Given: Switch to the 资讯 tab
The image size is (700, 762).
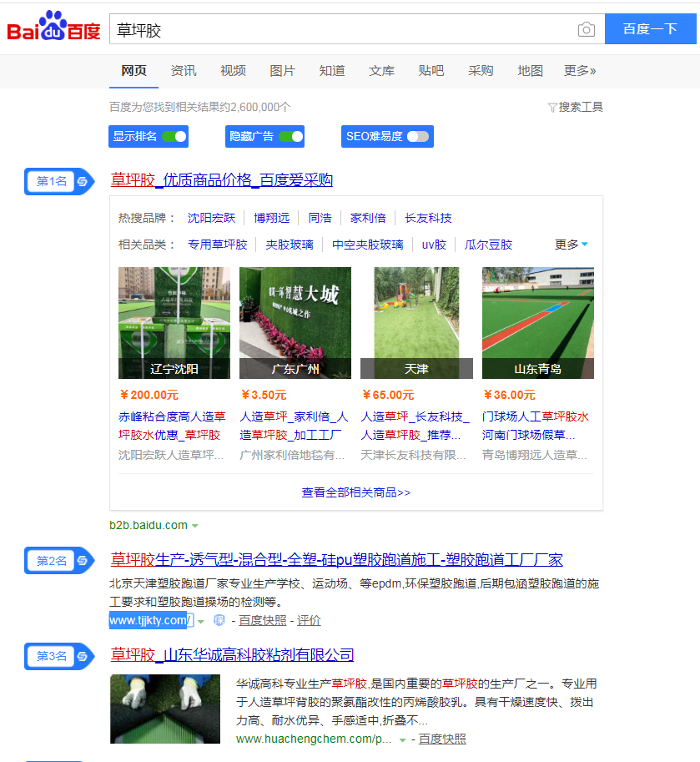Looking at the screenshot, I should point(184,71).
